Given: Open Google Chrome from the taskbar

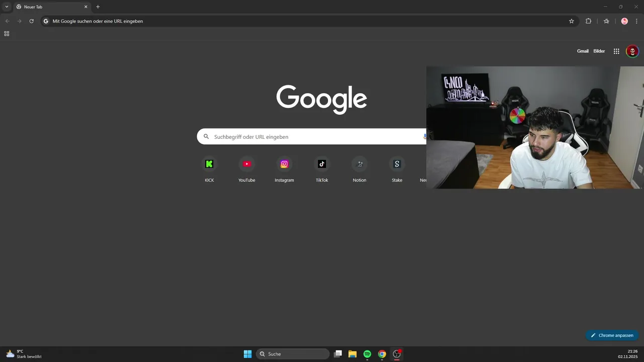Looking at the screenshot, I should click(382, 354).
